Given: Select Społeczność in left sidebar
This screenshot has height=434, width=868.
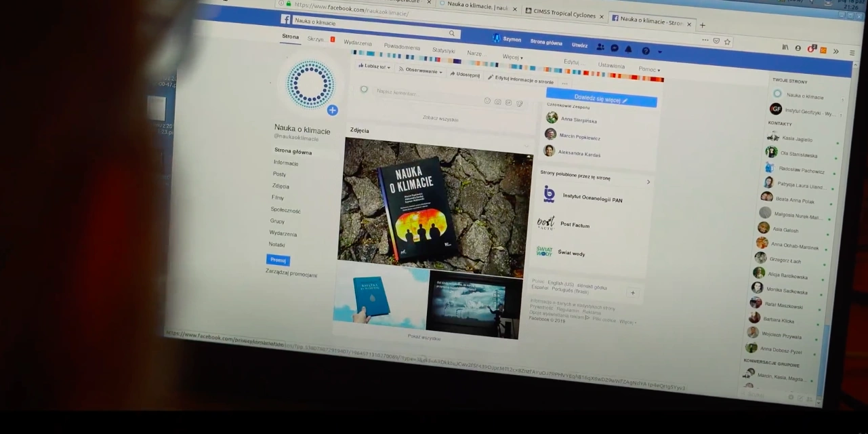Looking at the screenshot, I should 285,210.
